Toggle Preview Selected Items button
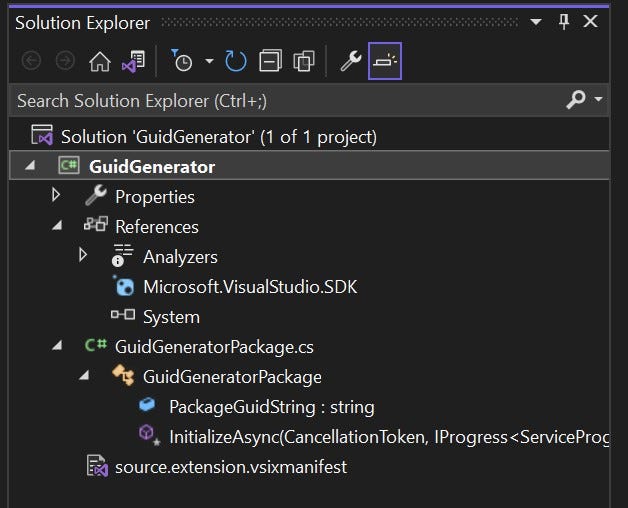 point(384,61)
